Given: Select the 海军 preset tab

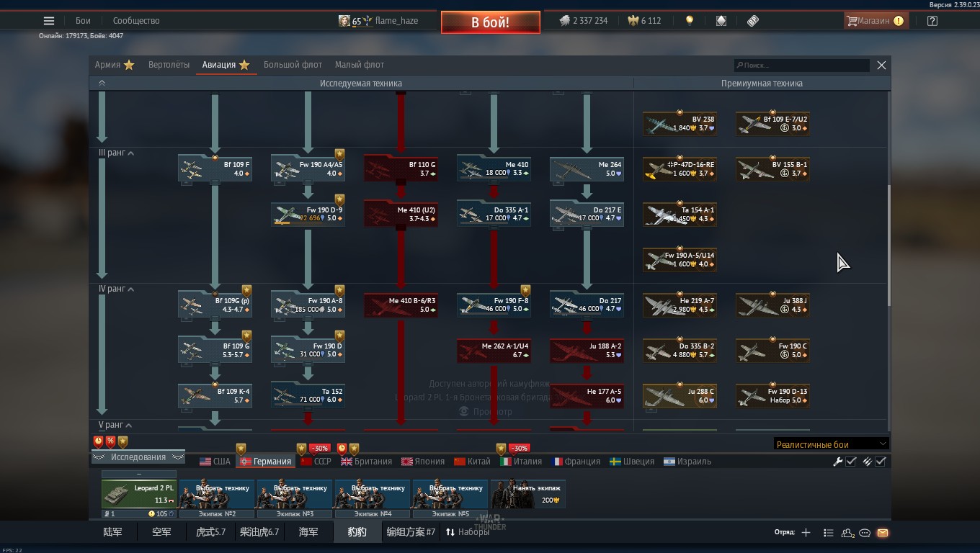Looking at the screenshot, I should (308, 532).
